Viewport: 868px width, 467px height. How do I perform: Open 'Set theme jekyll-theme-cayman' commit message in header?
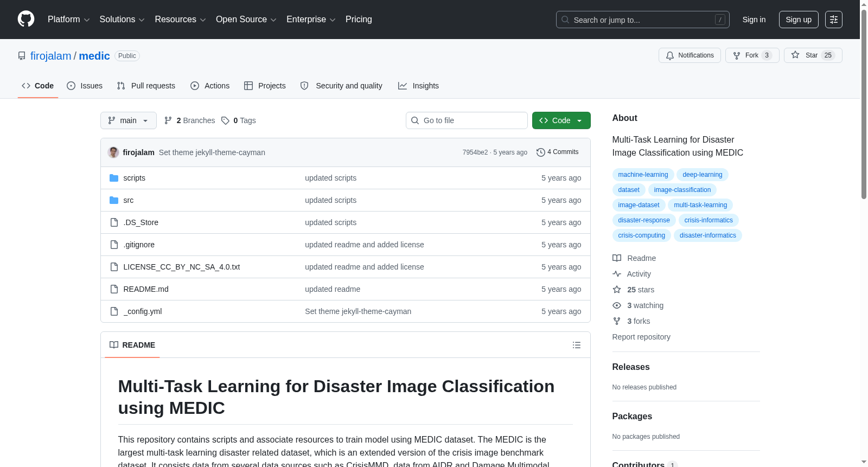pos(212,152)
